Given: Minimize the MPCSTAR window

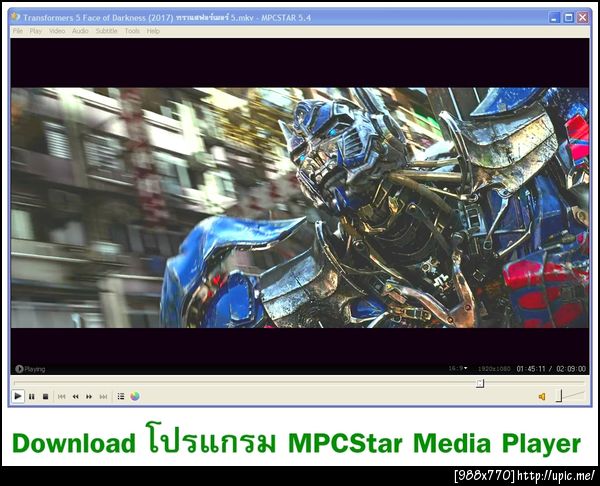Looking at the screenshot, I should click(x=554, y=17).
